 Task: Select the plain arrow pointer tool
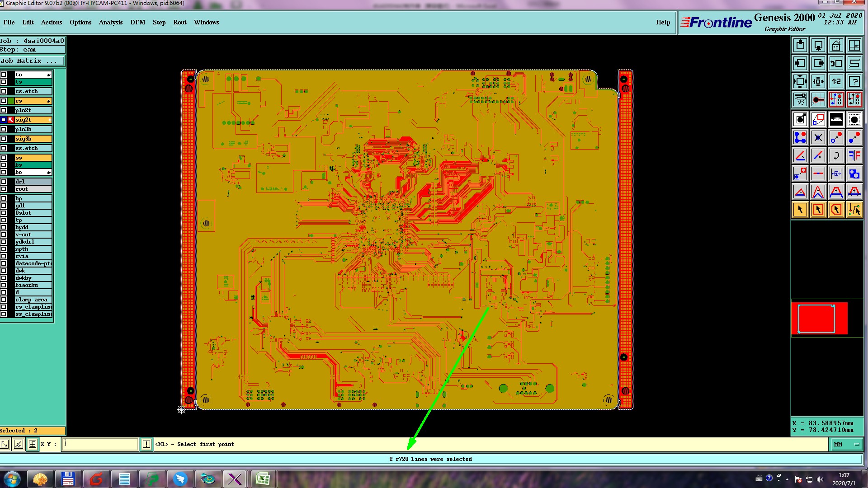point(800,210)
